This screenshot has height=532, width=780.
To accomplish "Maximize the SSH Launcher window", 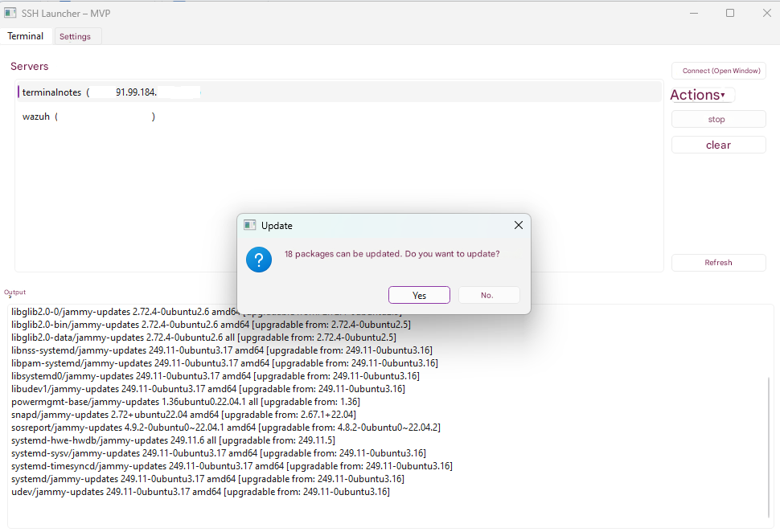I will tap(730, 13).
